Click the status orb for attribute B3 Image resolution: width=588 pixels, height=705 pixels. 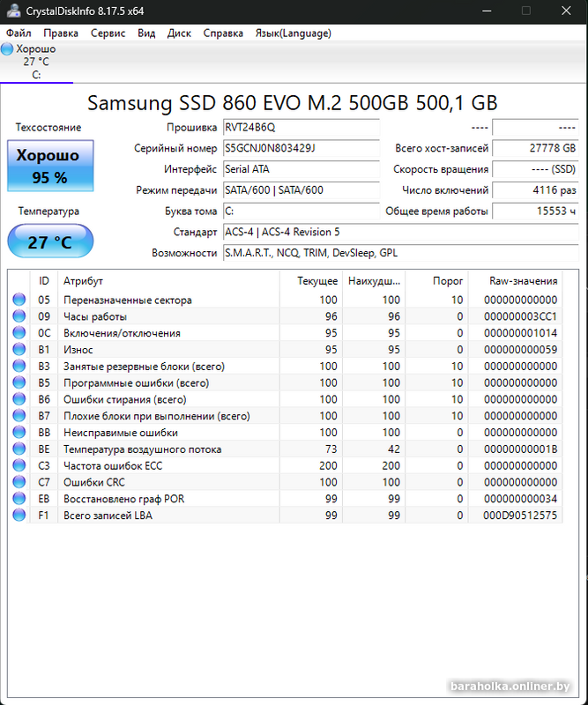pos(19,366)
